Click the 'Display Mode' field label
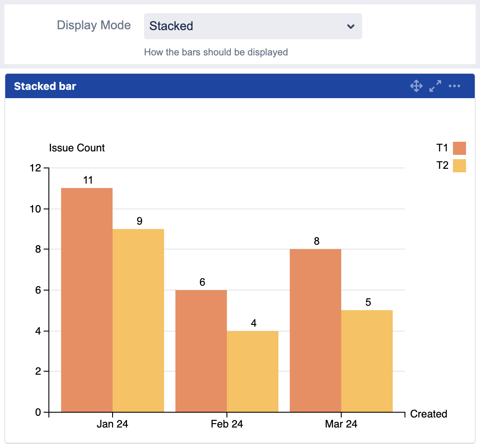This screenshot has width=480, height=448. [93, 25]
